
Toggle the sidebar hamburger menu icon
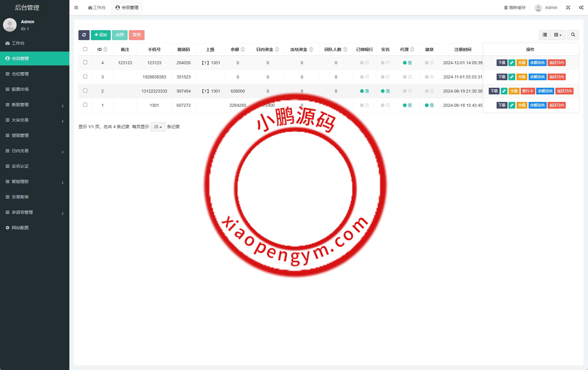[76, 8]
